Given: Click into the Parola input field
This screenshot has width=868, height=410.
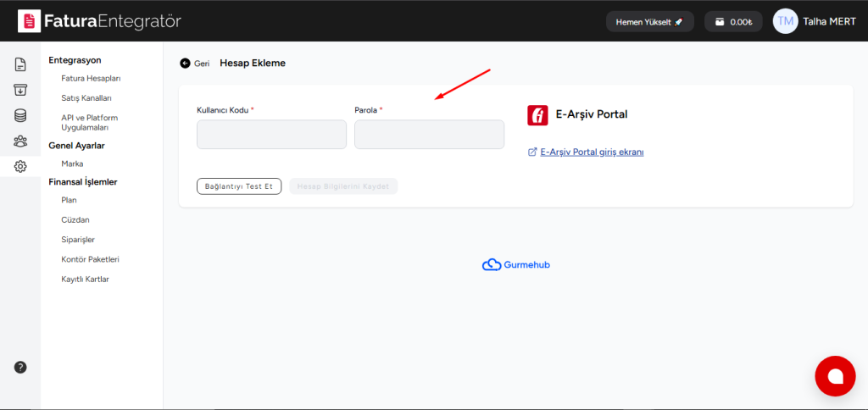Looking at the screenshot, I should coord(429,135).
